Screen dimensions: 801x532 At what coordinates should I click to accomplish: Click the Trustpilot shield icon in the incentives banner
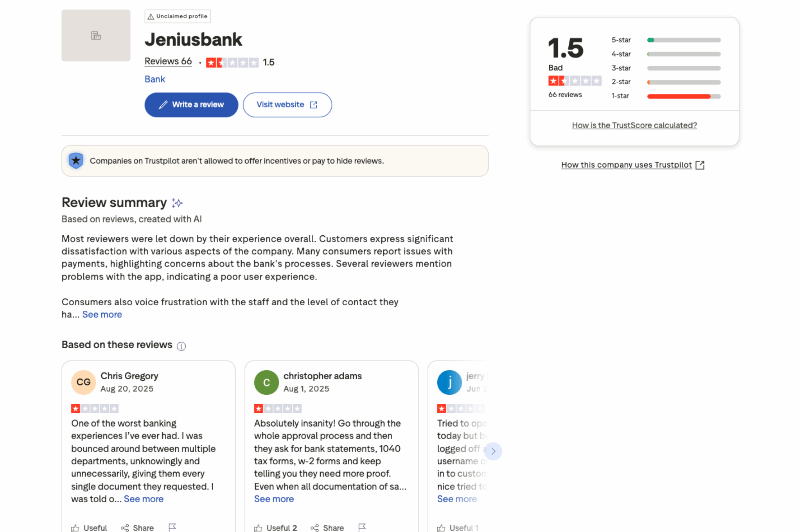75,160
